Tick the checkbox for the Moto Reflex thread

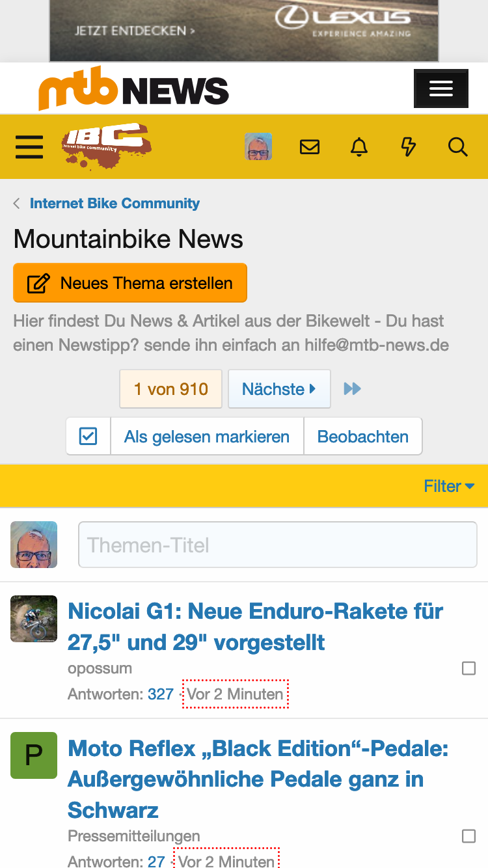(x=468, y=836)
